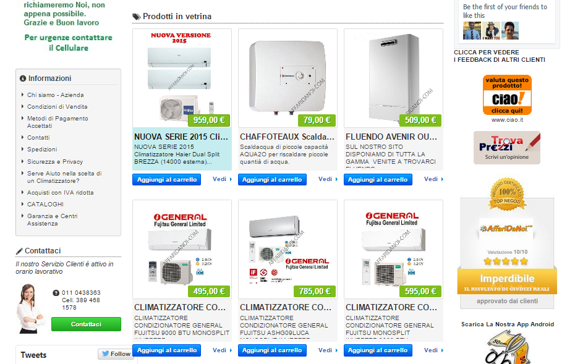This screenshot has height=364, width=588.
Task: Follow the Twitter account via Follow button
Action: 116,353
